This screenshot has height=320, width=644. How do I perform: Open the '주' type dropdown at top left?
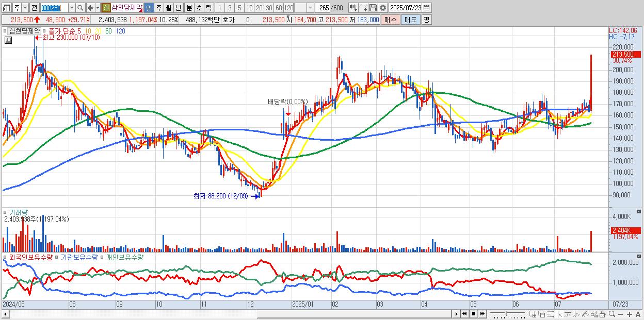click(25, 8)
